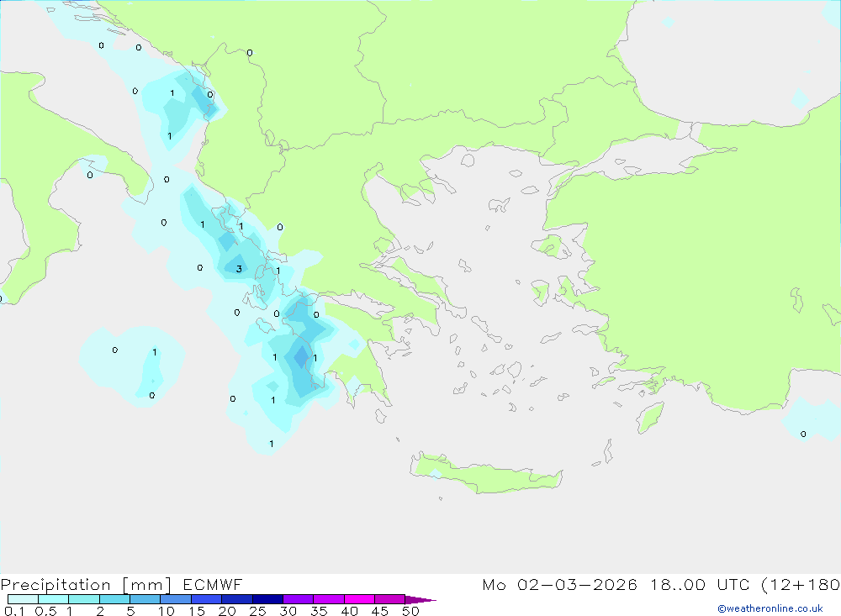Select the 45–50 mm legend swatch

click(x=389, y=599)
